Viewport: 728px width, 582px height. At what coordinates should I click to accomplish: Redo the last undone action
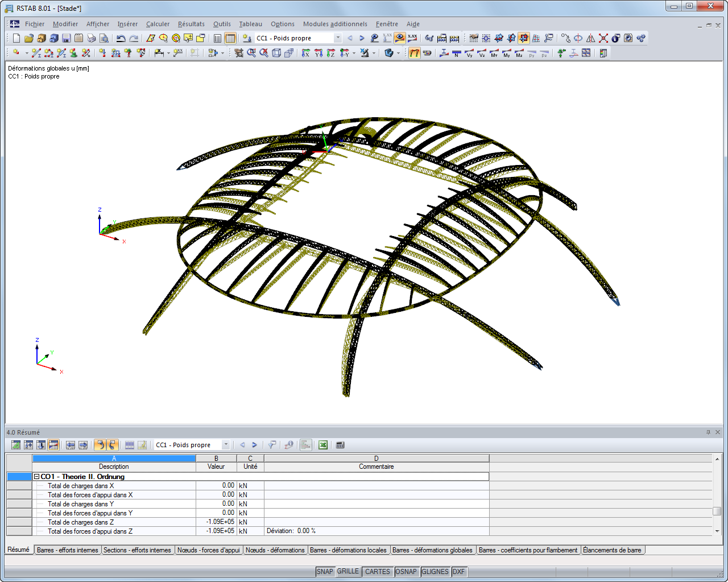coord(134,38)
